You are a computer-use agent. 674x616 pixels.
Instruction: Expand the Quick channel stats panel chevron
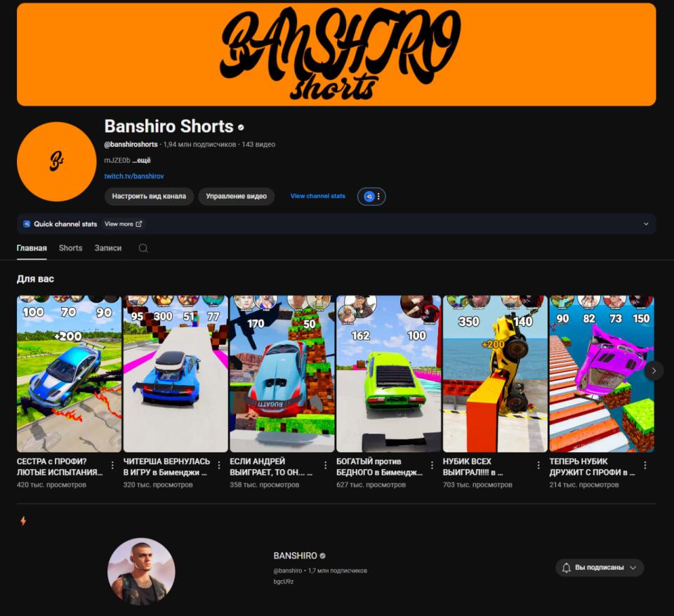[646, 223]
